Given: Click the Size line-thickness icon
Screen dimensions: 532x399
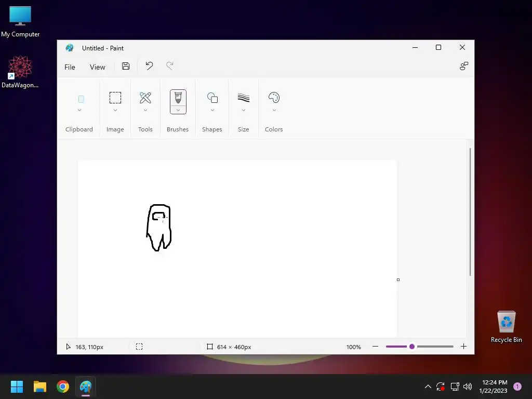Looking at the screenshot, I should tap(244, 98).
